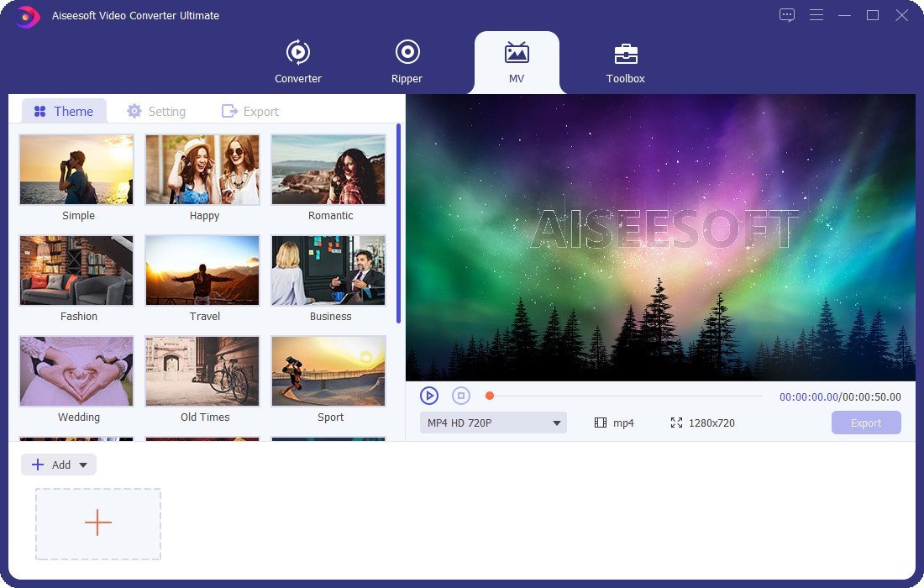Image resolution: width=924 pixels, height=588 pixels.
Task: Open the Add dropdown arrow
Action: 83,465
